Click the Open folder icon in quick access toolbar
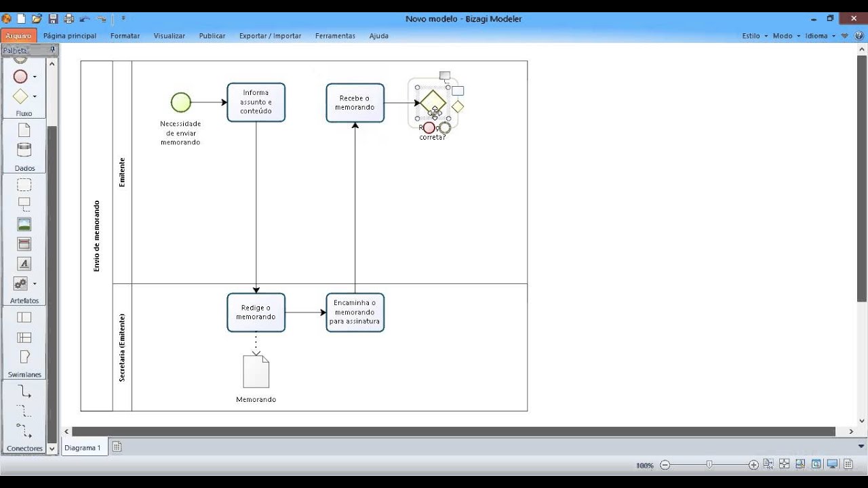This screenshot has width=868, height=488. coord(37,19)
